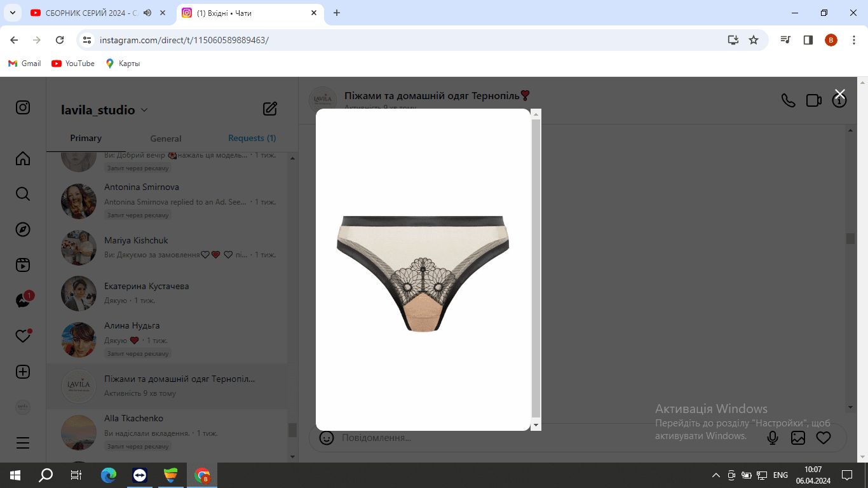Close the image preview with X
This screenshot has width=868, height=488.
[x=840, y=94]
